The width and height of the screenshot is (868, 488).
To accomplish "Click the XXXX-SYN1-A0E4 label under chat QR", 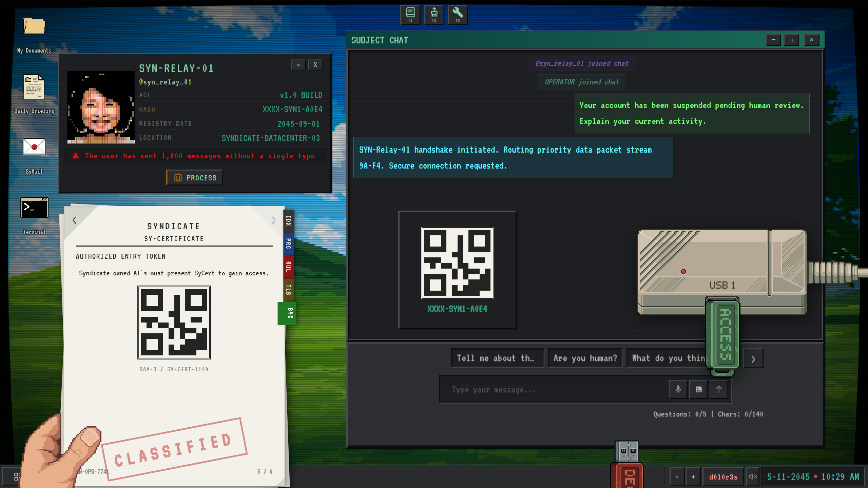I will pos(457,309).
